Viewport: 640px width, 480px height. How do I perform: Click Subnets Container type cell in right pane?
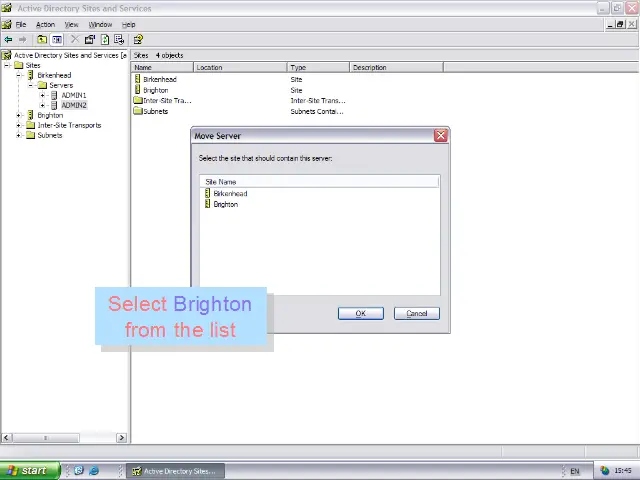click(317, 111)
